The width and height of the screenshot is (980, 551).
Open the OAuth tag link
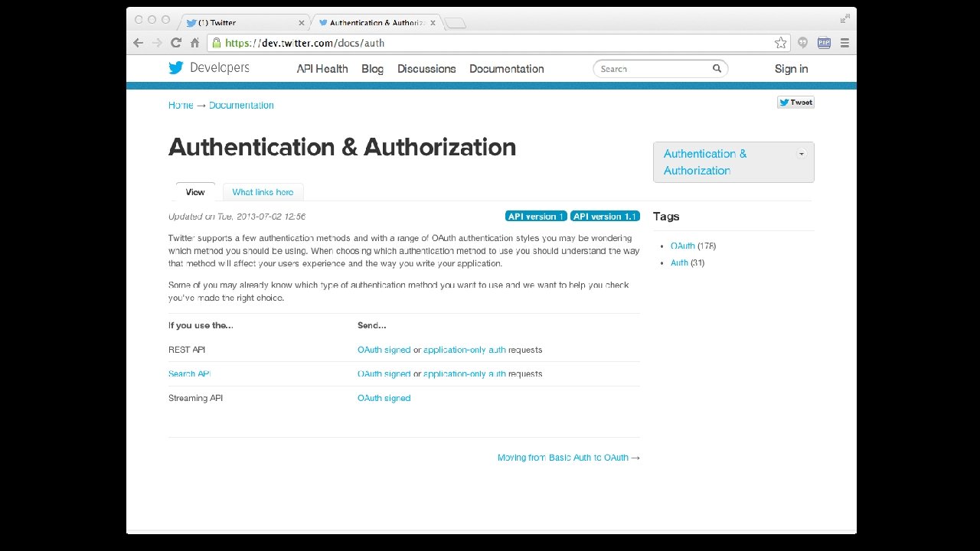click(x=683, y=246)
